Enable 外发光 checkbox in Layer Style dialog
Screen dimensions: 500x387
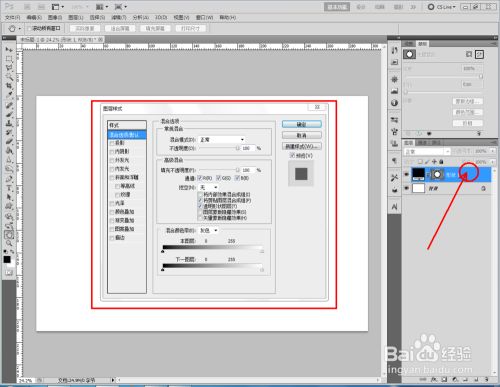(112, 160)
